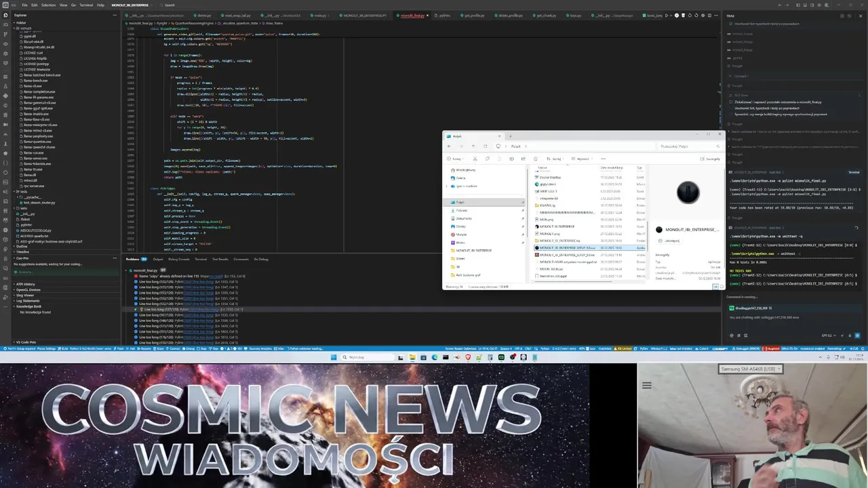Click Brave browser icon on taskbar
868x488 pixels.
point(467,357)
